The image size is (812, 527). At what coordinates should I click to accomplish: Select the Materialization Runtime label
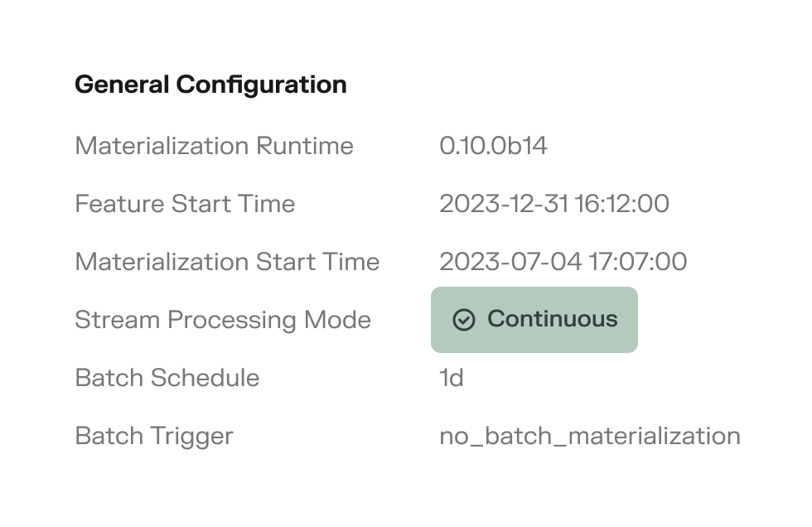click(214, 147)
